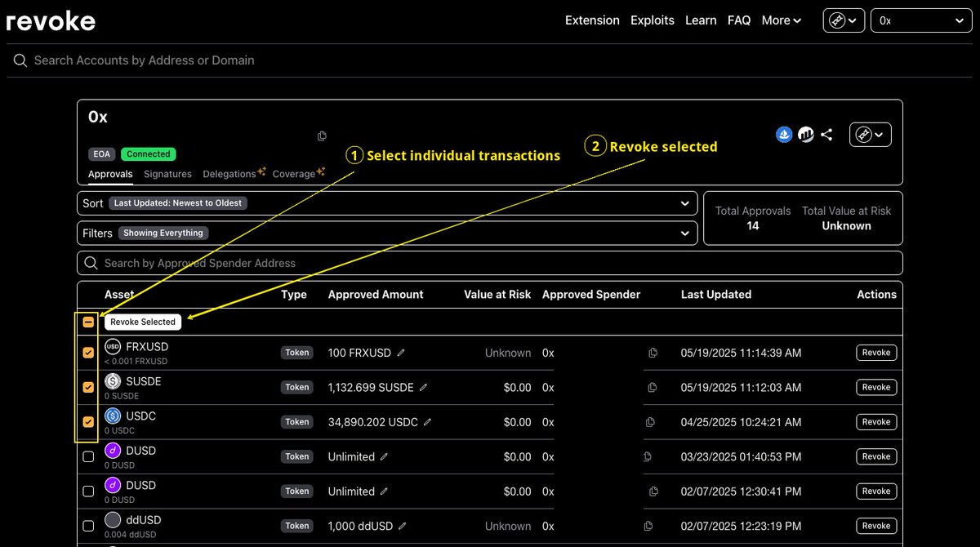Click the share icon in account card
This screenshot has width=980, height=547.
click(826, 135)
